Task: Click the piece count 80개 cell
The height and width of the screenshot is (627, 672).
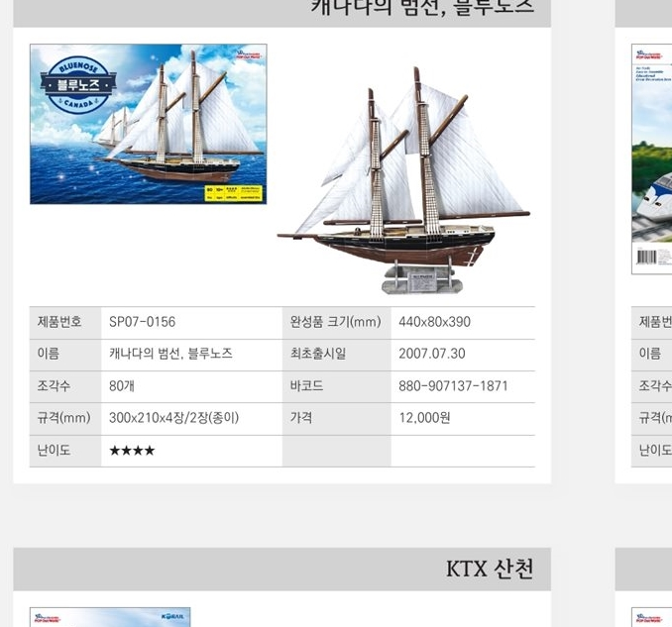Action: [191, 386]
